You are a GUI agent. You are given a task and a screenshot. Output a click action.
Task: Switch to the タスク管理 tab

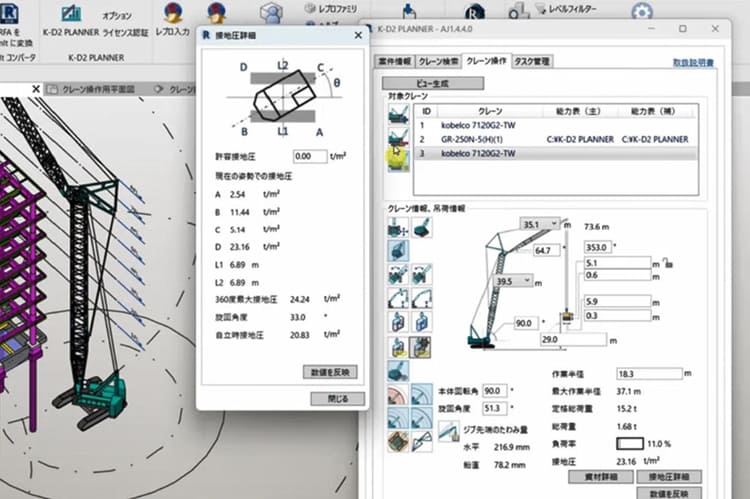pos(531,61)
